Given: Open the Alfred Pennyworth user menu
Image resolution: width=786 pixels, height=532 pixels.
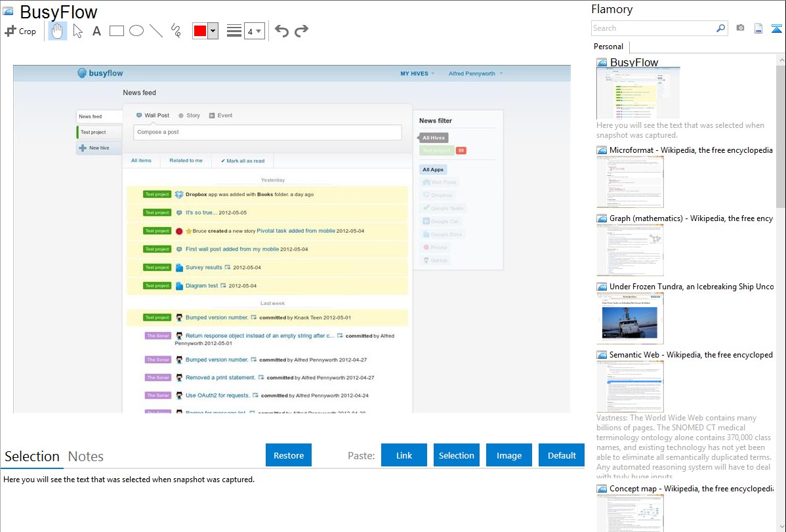Looking at the screenshot, I should [x=475, y=73].
